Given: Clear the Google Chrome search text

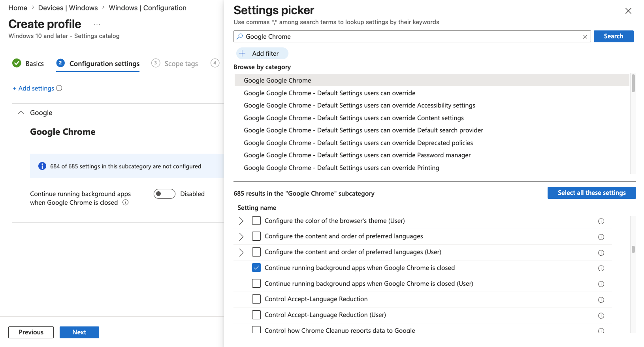Looking at the screenshot, I should click(585, 37).
